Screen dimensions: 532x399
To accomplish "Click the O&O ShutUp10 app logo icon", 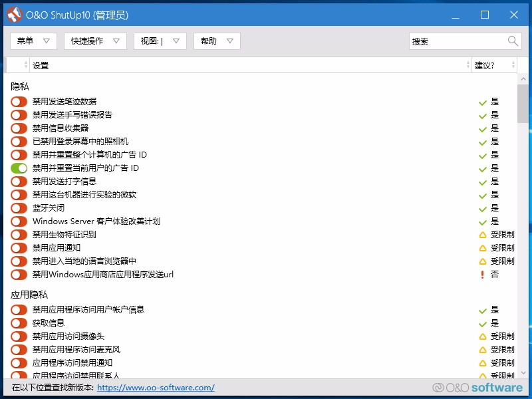I will pos(15,15).
